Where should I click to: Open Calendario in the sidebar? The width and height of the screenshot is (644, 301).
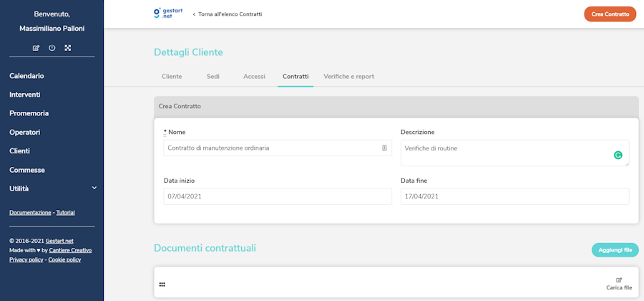[x=26, y=76]
